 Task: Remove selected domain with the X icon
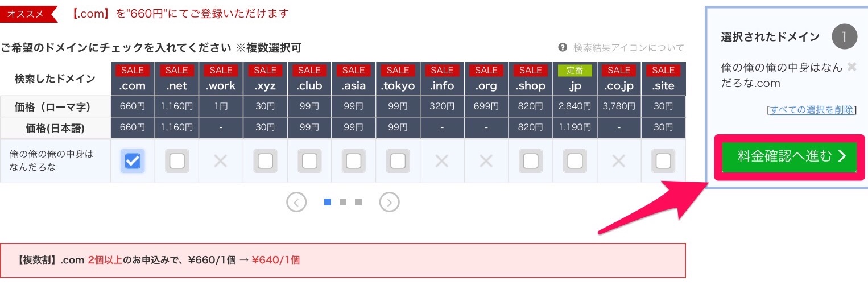pos(852,67)
